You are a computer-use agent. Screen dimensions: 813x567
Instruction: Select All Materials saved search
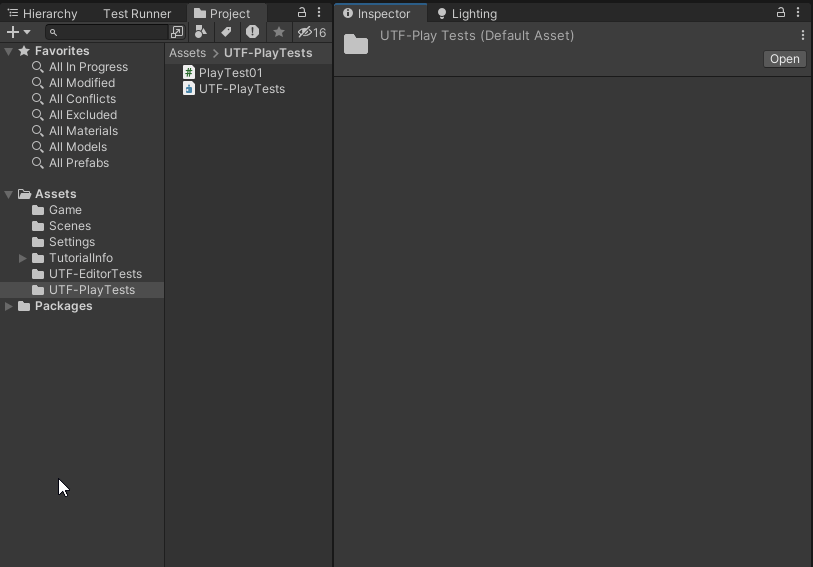click(83, 131)
